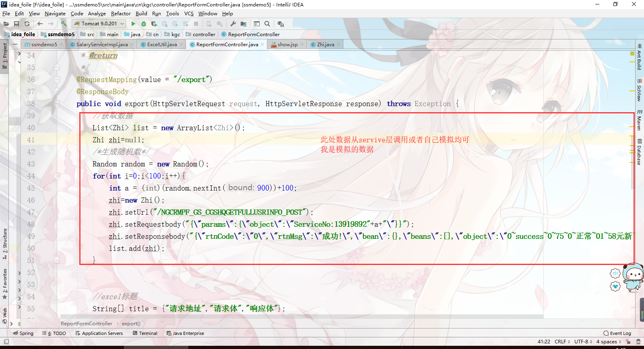The height and width of the screenshot is (349, 644).
Task: Switch to the show.jsp tab
Action: pos(287,45)
